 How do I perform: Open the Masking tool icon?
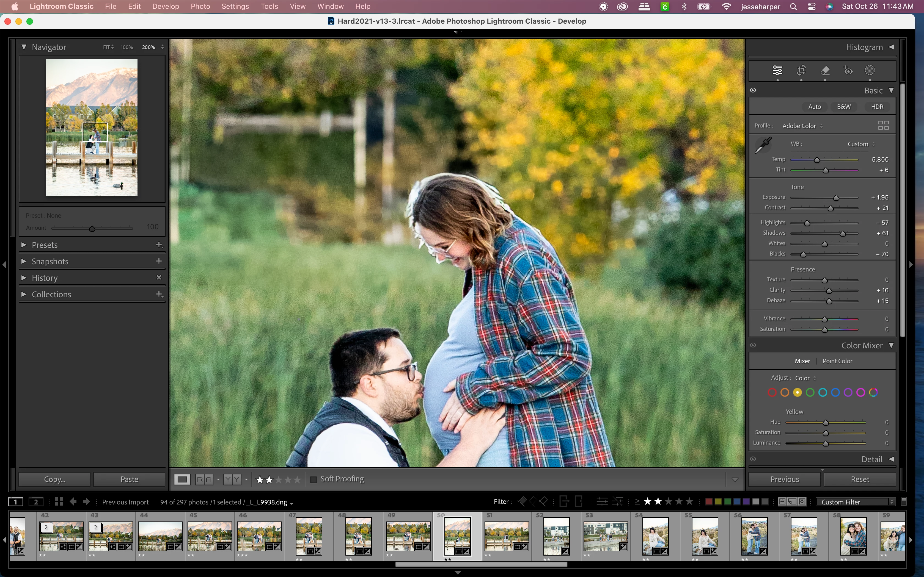click(870, 70)
